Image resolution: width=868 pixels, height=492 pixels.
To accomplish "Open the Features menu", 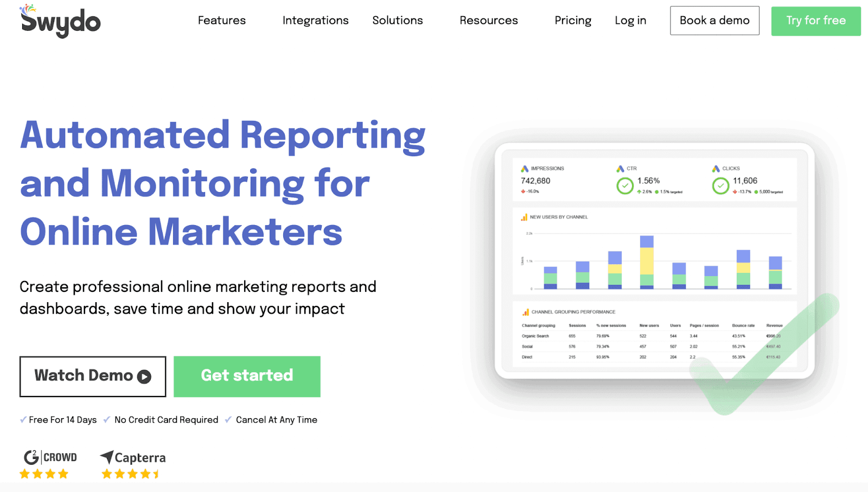I will pos(222,21).
